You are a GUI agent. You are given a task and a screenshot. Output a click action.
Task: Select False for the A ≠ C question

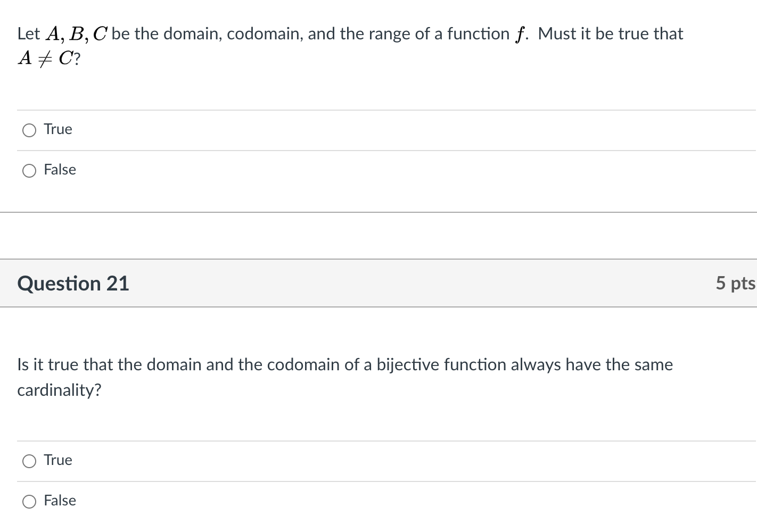pyautogui.click(x=29, y=170)
